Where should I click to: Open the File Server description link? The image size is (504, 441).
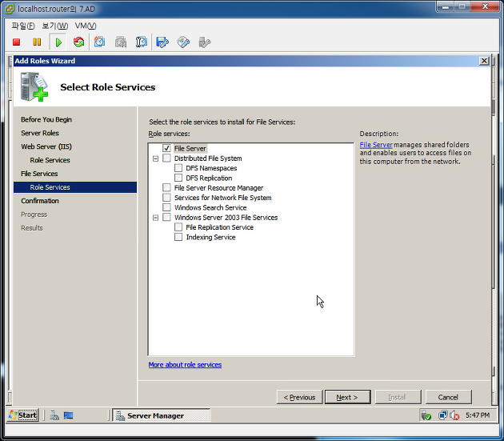(x=376, y=145)
